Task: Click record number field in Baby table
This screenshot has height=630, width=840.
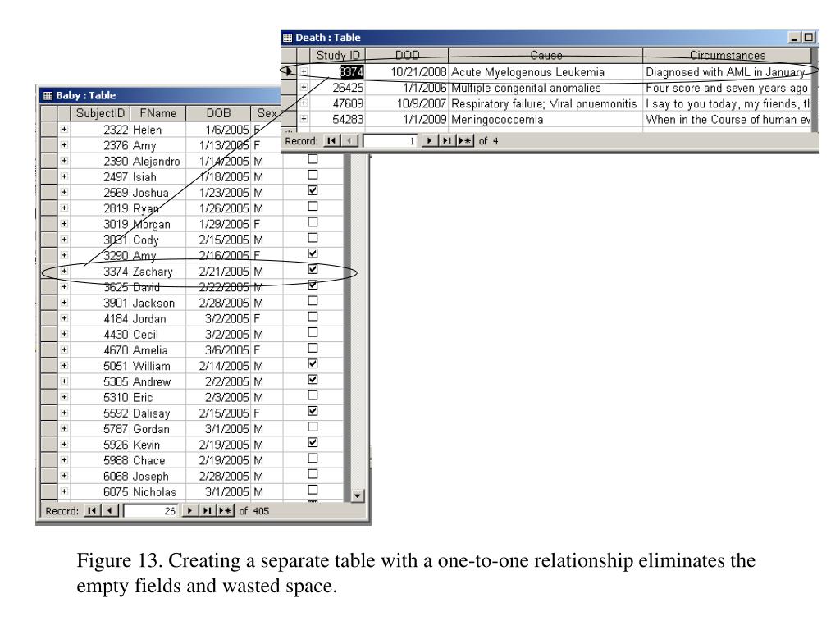Action: coord(151,511)
